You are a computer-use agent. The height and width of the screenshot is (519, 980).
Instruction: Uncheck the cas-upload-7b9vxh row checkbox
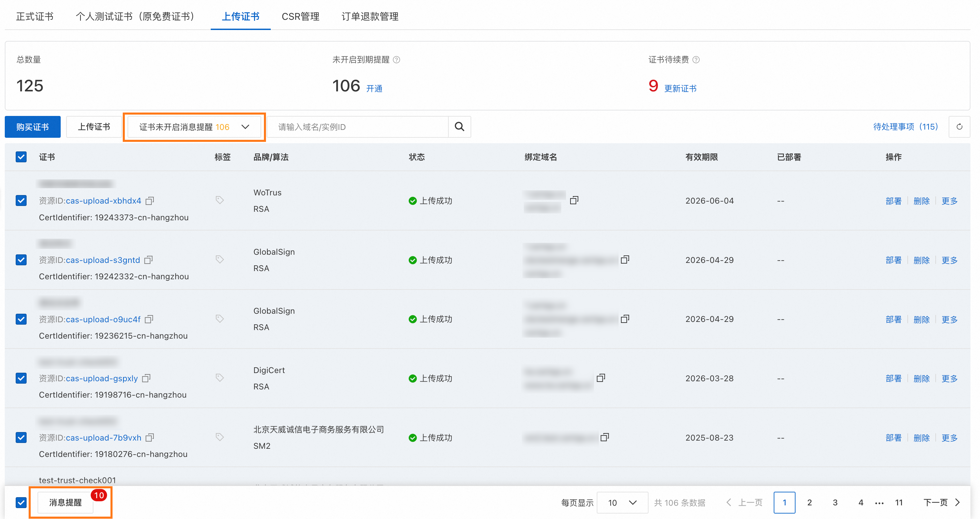coord(21,438)
